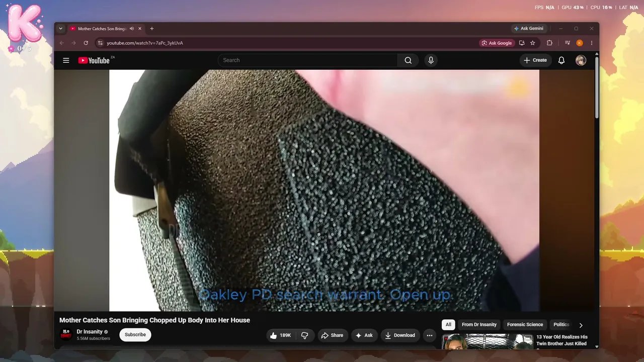This screenshot has width=644, height=362.
Task: Download this video
Action: coord(400,335)
